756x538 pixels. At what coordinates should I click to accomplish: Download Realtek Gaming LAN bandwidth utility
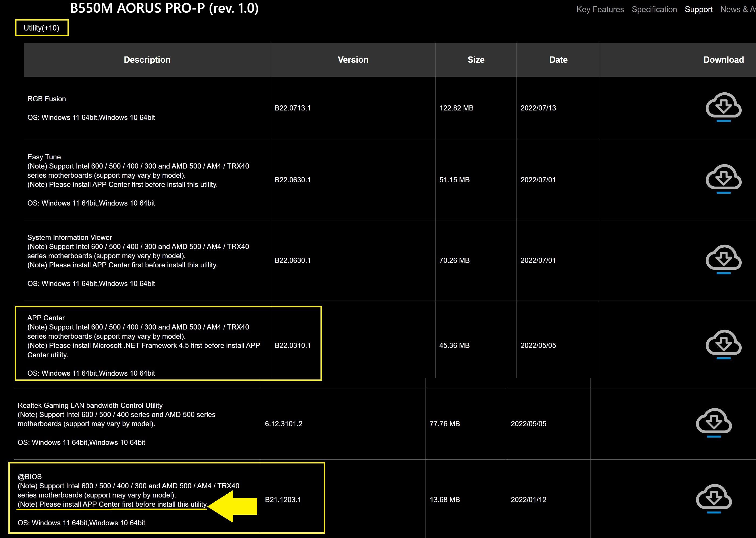coord(714,423)
